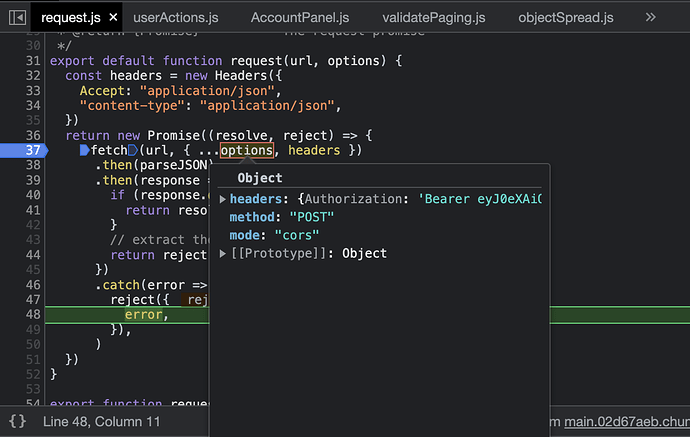690x437 pixels.
Task: Switch to the userActions.js tab
Action: [x=175, y=17]
